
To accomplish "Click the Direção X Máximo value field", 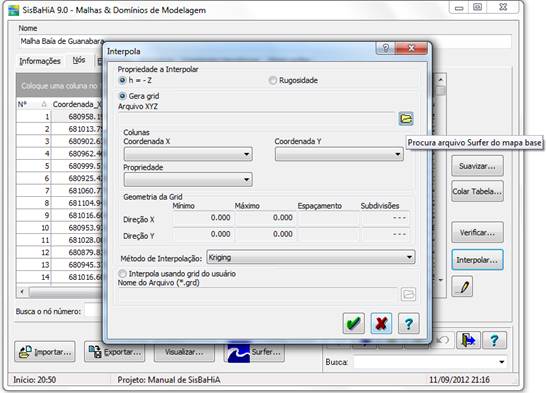I will pos(265,218).
